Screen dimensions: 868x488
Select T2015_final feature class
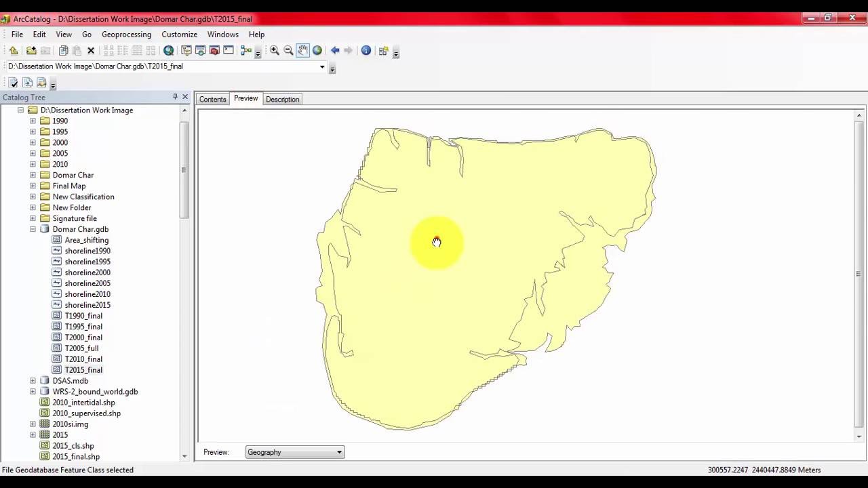(83, 370)
